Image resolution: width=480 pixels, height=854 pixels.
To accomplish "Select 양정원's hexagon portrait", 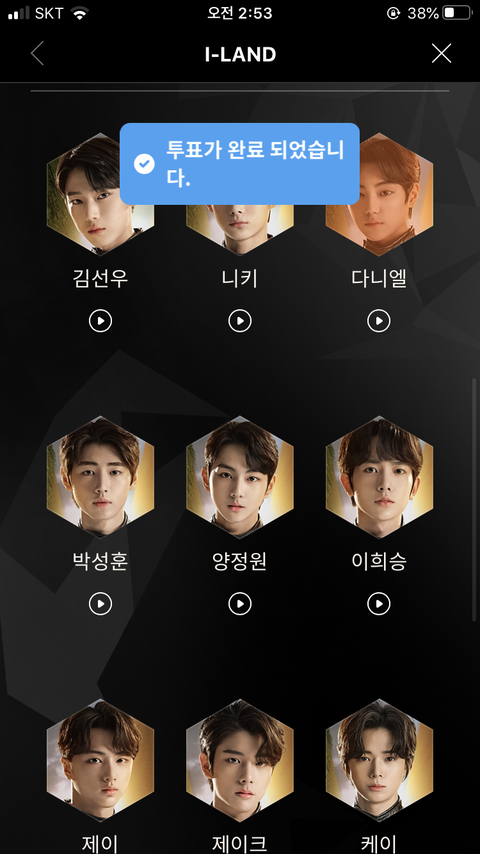I will coord(240,477).
